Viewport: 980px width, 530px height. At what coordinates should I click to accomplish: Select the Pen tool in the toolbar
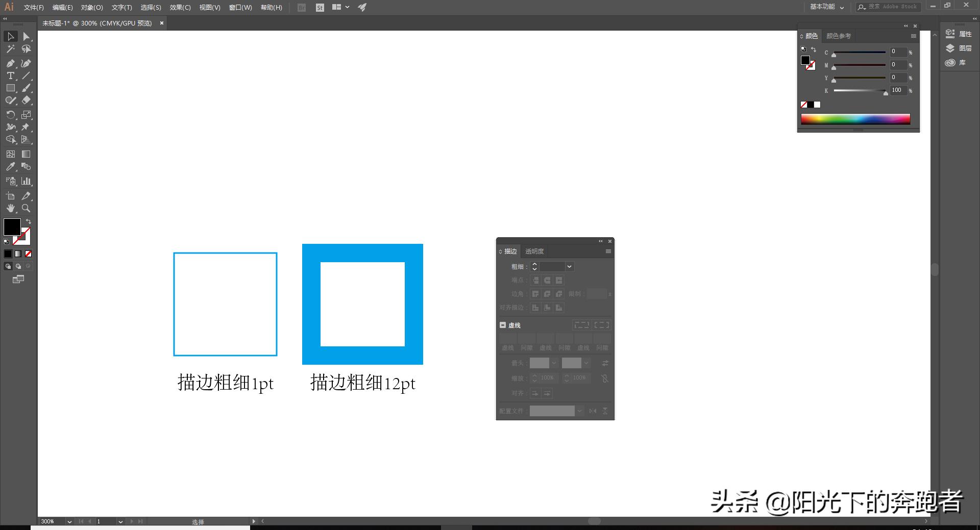[10, 63]
